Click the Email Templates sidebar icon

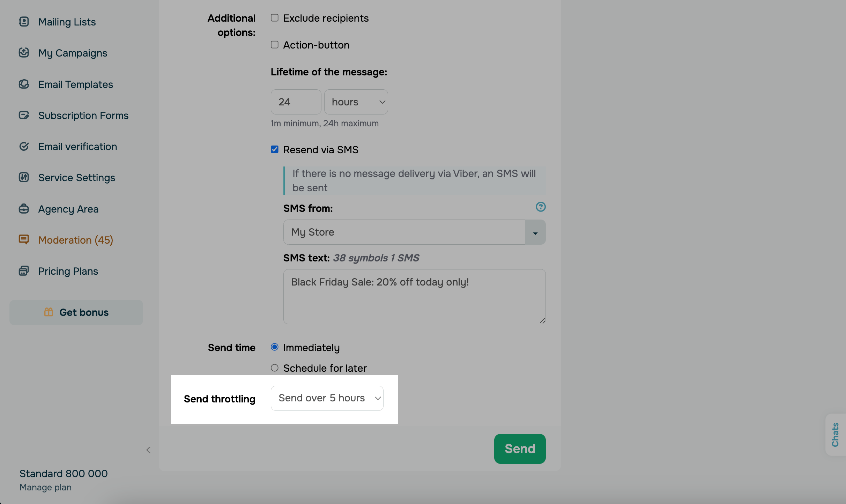(x=24, y=84)
